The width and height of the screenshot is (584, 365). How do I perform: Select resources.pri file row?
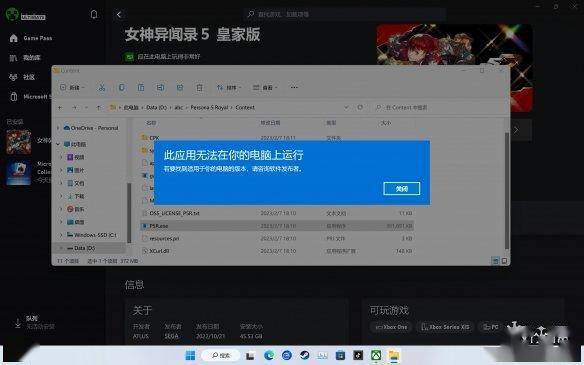(277, 238)
